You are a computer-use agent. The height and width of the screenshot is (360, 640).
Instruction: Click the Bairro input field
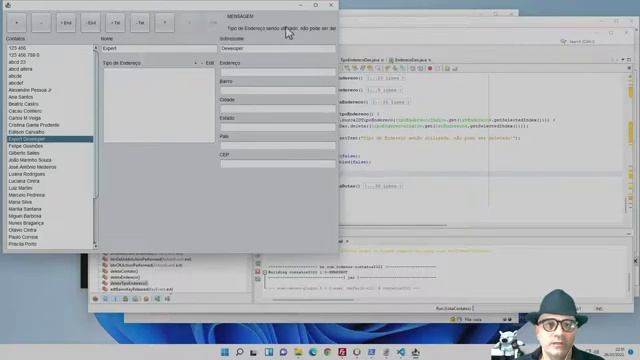[278, 91]
